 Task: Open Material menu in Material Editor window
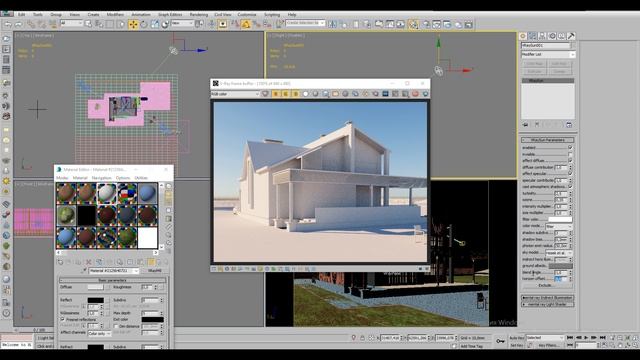point(80,178)
